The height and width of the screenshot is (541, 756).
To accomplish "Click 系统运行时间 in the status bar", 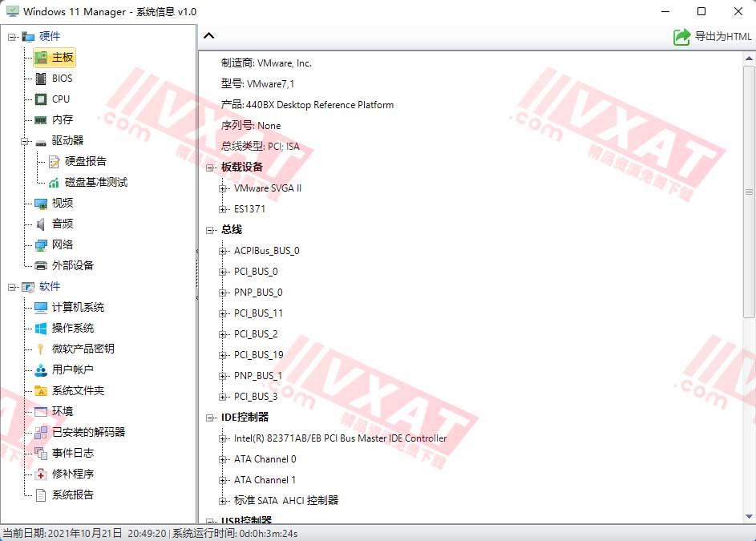I will pos(235,533).
